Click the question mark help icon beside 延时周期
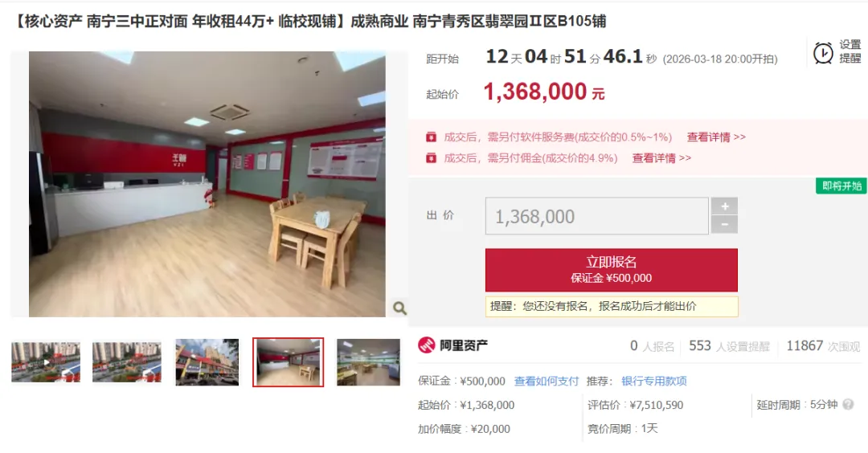This screenshot has height=453, width=868. pyautogui.click(x=848, y=404)
